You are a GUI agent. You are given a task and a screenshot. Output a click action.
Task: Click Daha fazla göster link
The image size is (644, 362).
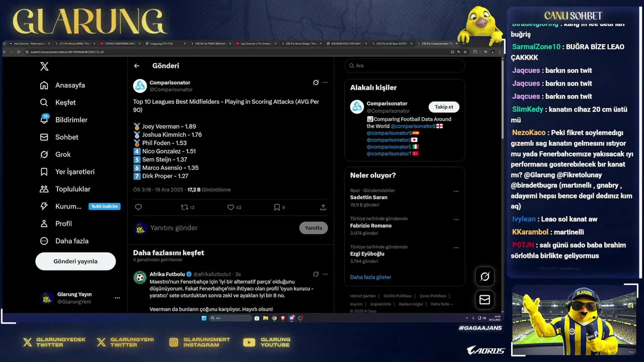click(x=370, y=277)
